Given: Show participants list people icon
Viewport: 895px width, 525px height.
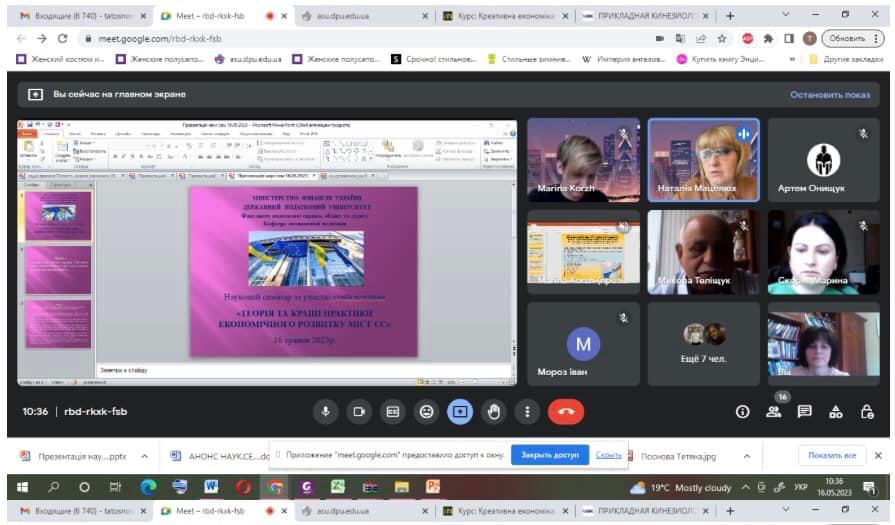Looking at the screenshot, I should (x=774, y=411).
